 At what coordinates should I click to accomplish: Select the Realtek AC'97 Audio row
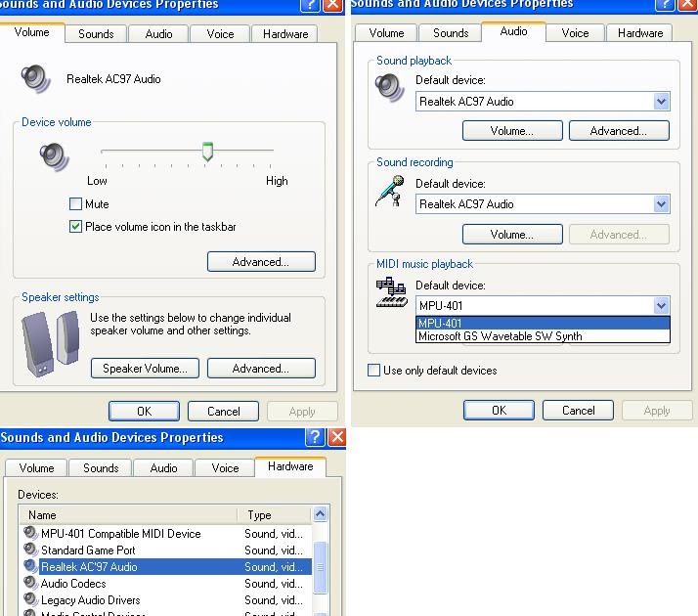[x=165, y=566]
